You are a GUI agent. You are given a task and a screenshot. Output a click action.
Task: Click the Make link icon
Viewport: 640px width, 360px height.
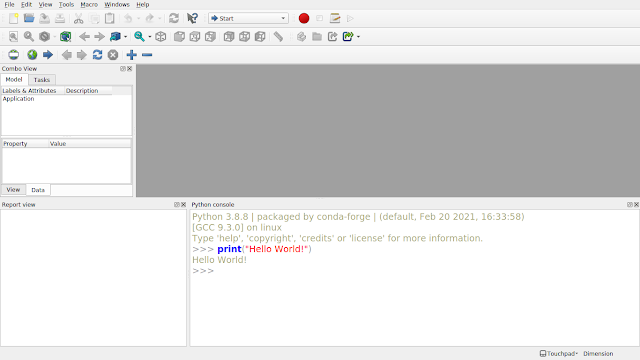[x=332, y=37]
